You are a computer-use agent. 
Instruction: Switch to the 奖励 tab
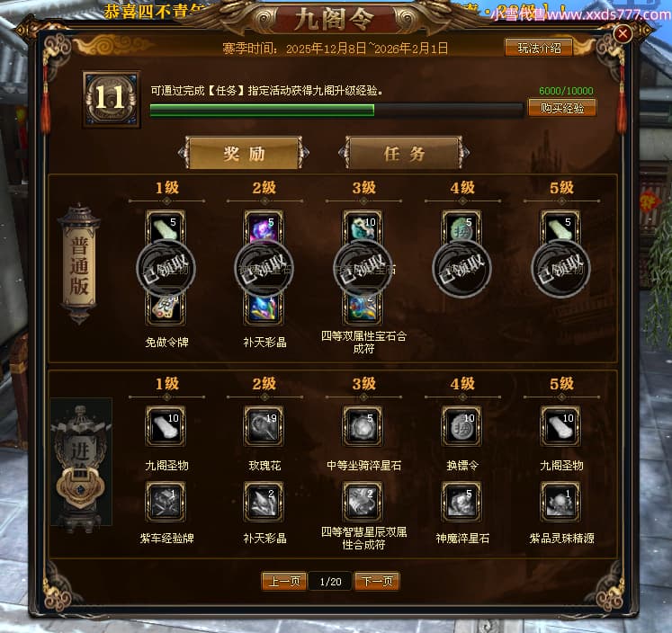(x=244, y=153)
